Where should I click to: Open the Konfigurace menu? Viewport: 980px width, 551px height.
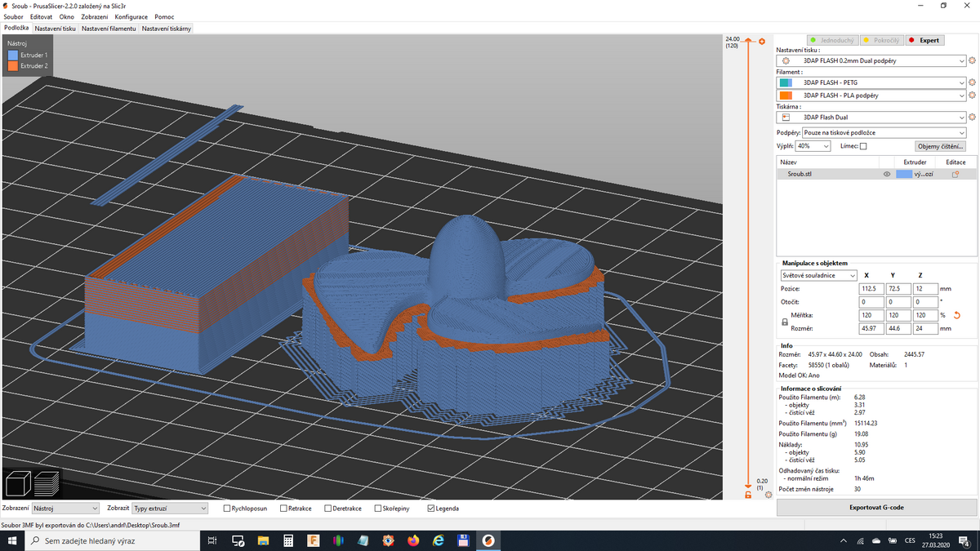pyautogui.click(x=131, y=16)
